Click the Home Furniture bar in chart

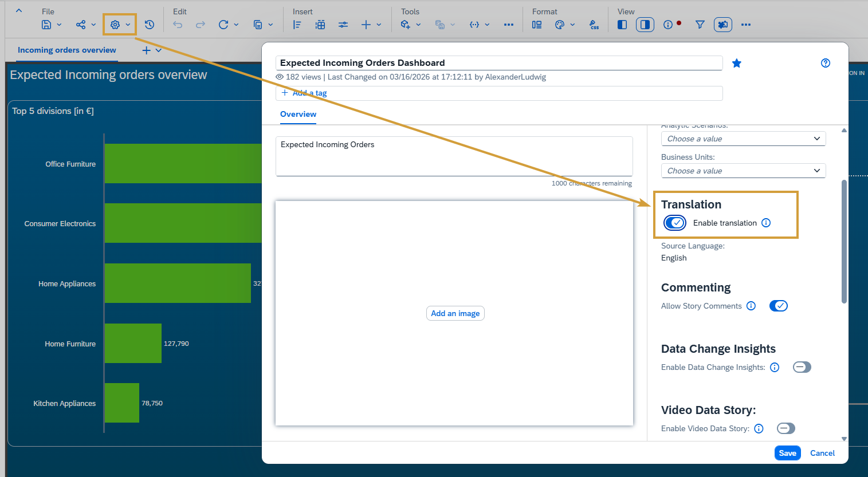click(133, 344)
